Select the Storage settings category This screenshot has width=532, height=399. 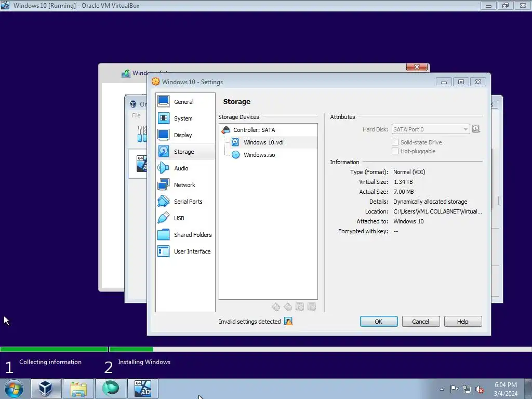[x=185, y=152]
